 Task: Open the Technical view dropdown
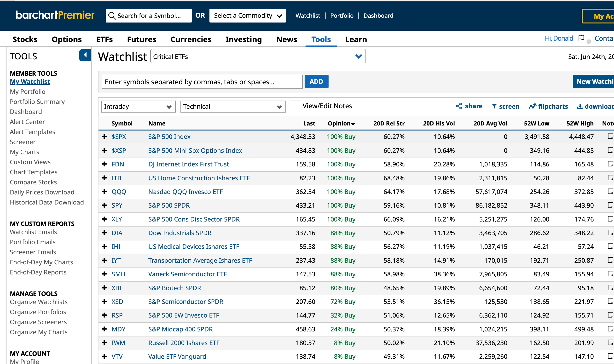[233, 107]
